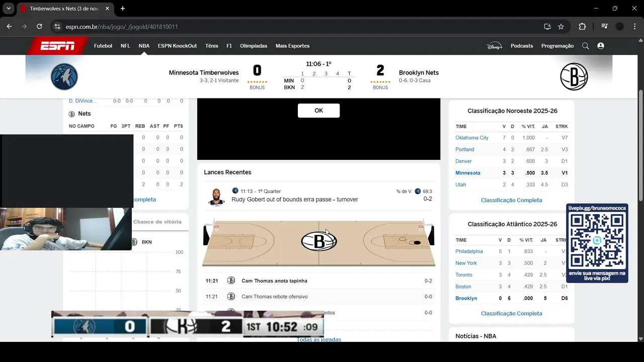Viewport: 644px width, 362px height.
Task: Bookmark this page with star icon
Action: pyautogui.click(x=561, y=27)
